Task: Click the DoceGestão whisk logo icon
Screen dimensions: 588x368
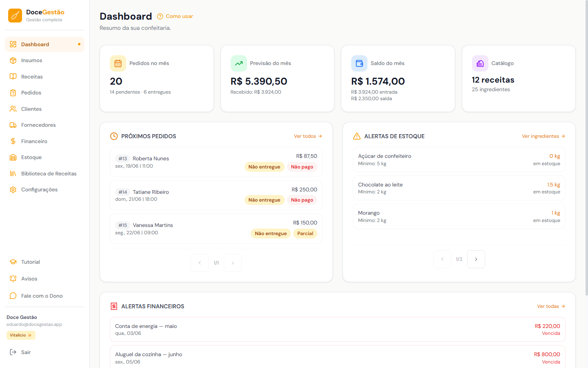Action: pyautogui.click(x=15, y=16)
